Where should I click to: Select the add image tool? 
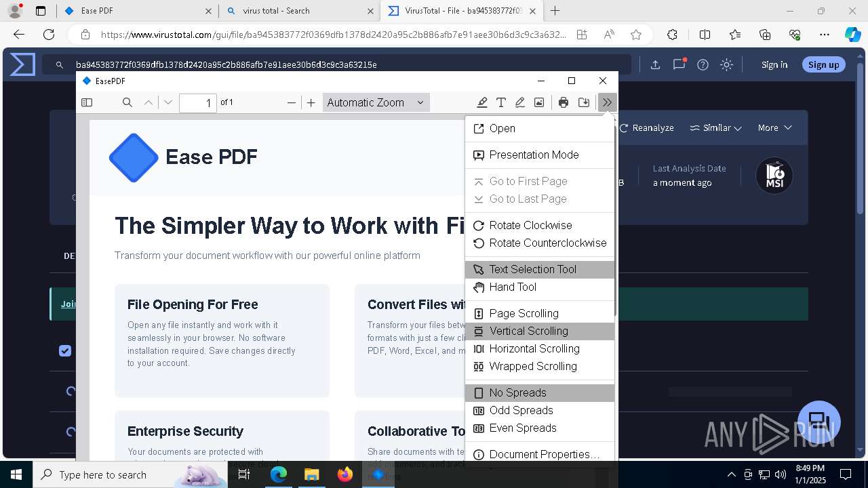[x=539, y=102]
